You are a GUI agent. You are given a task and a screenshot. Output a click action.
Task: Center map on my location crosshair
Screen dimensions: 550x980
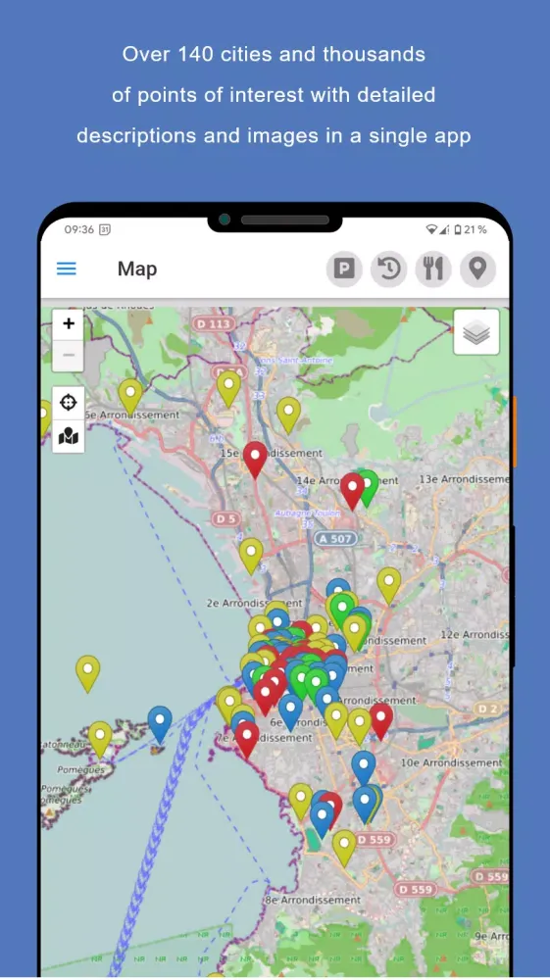68,403
